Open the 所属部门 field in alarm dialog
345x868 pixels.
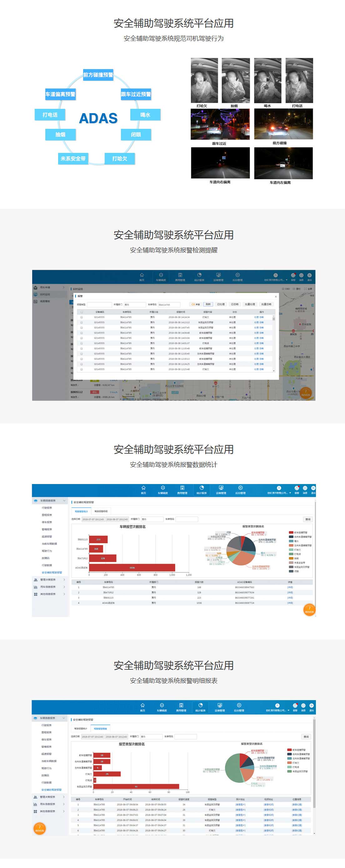click(x=134, y=305)
